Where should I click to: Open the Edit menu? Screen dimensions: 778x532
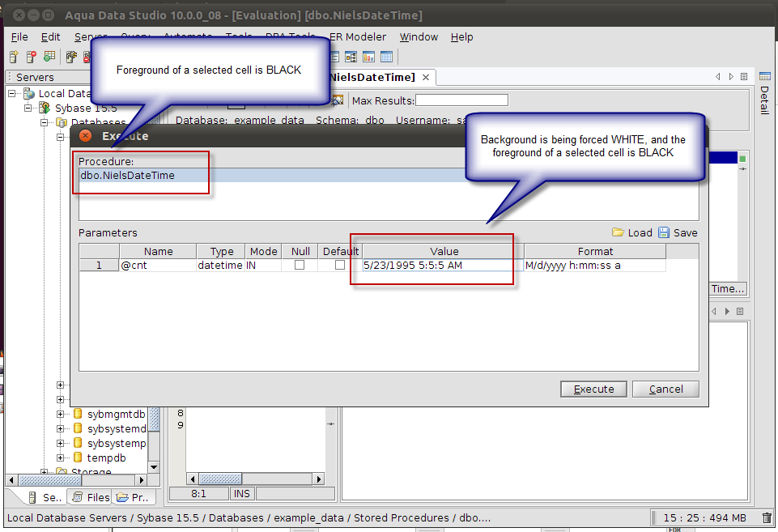click(x=50, y=36)
